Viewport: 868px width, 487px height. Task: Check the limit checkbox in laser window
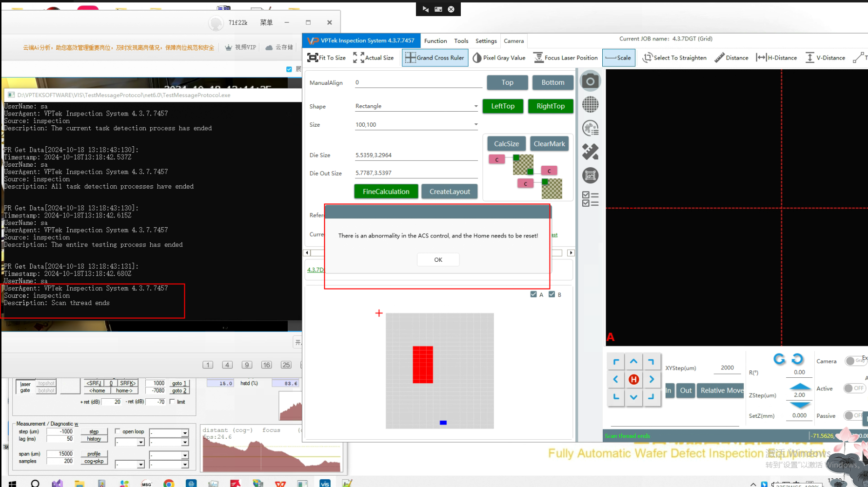172,402
